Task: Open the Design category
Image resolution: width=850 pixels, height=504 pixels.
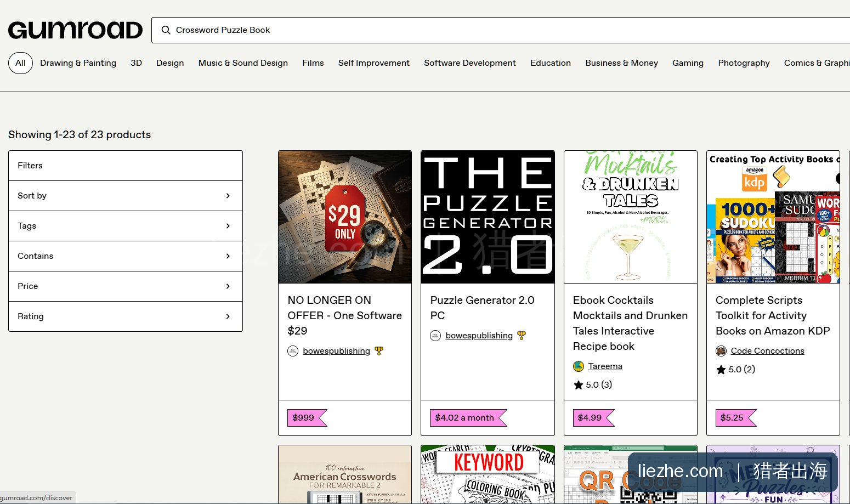Action: click(x=170, y=63)
